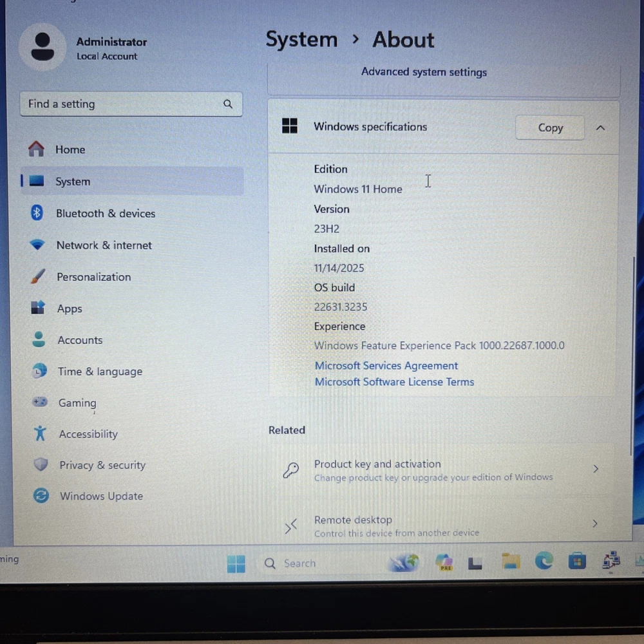
Task: Navigate to Time & language settings
Action: 100,372
